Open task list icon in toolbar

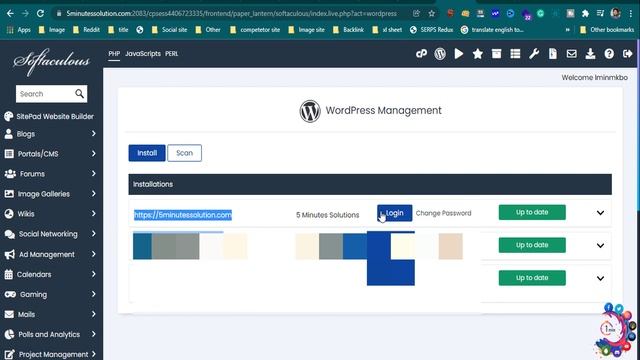[x=515, y=54]
